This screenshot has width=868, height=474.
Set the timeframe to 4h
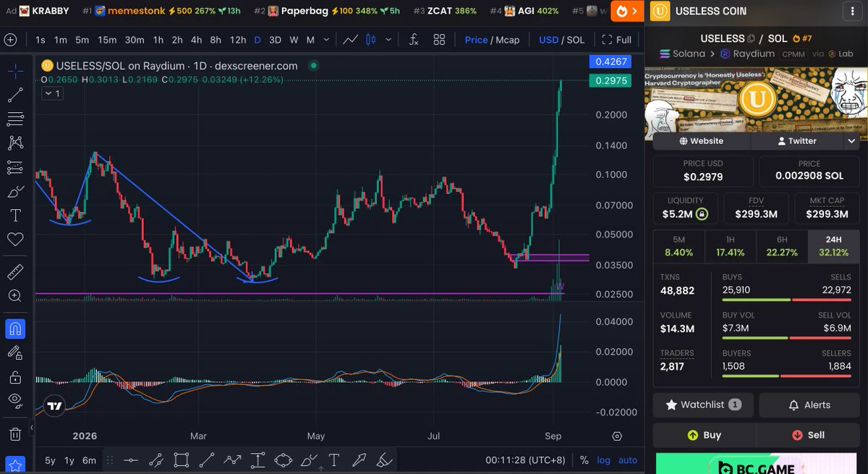tap(196, 40)
